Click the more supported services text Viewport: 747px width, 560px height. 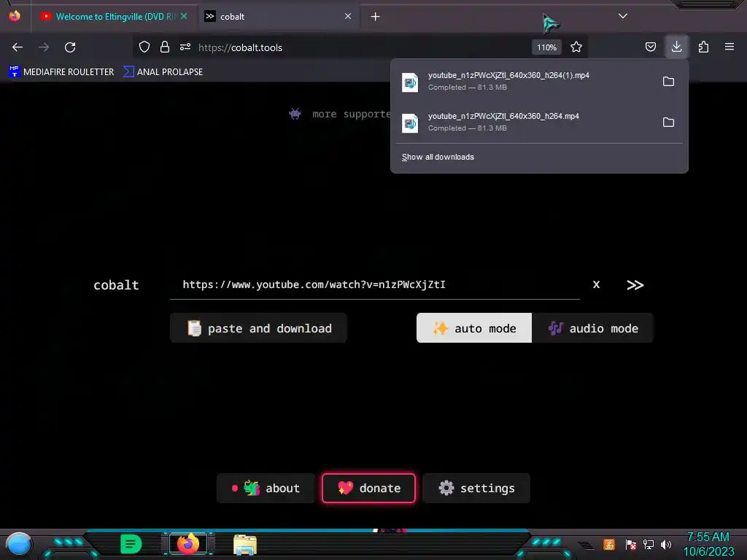click(x=352, y=114)
